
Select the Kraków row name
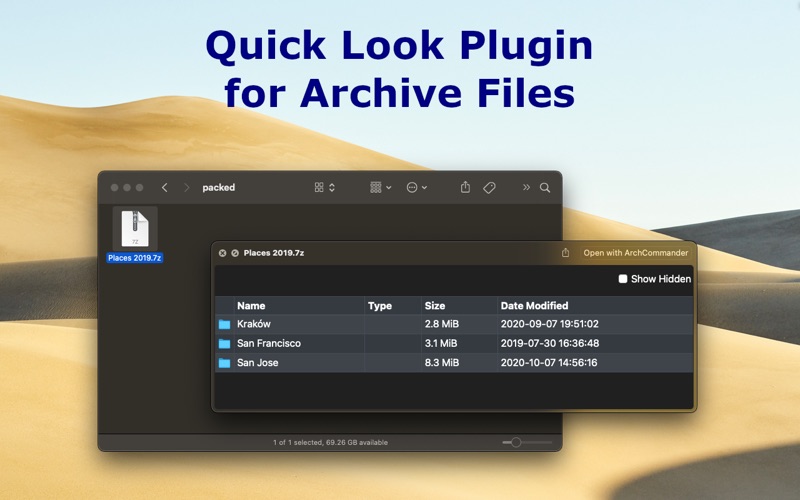click(254, 324)
